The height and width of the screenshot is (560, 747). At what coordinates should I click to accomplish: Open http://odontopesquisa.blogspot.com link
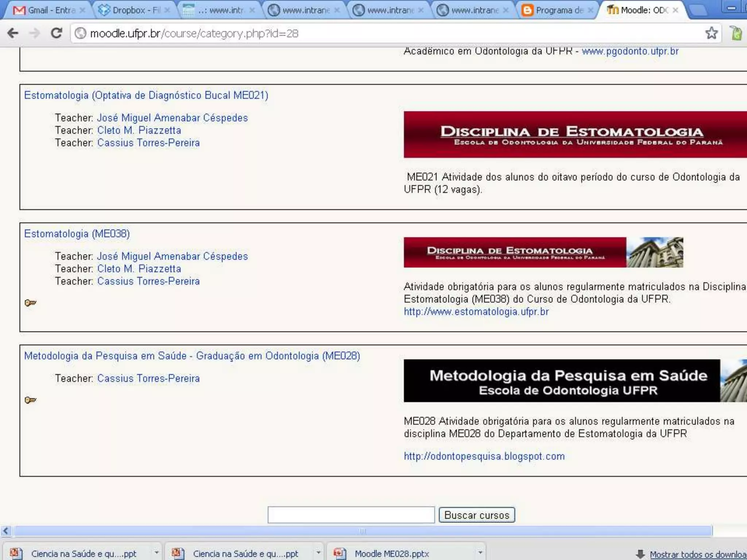point(484,456)
